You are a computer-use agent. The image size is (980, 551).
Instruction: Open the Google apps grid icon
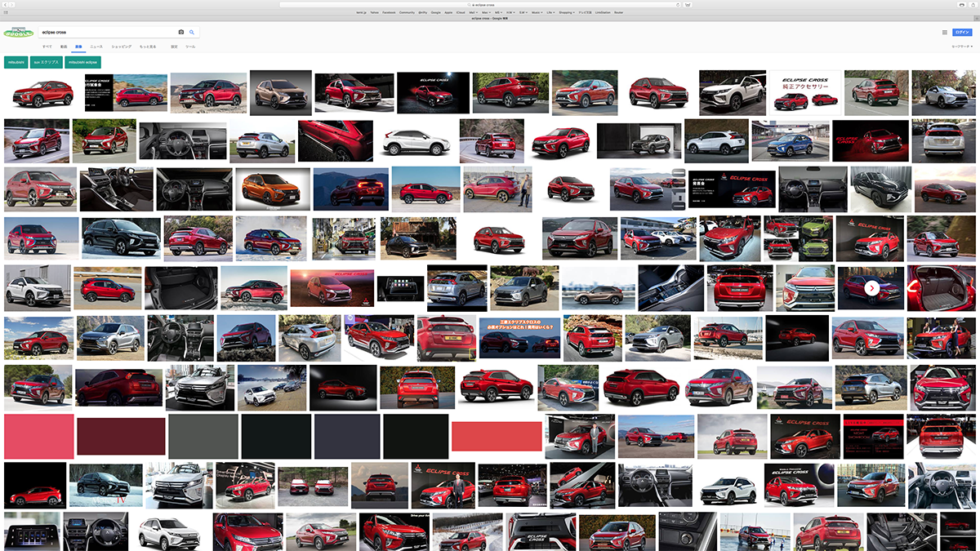click(945, 33)
